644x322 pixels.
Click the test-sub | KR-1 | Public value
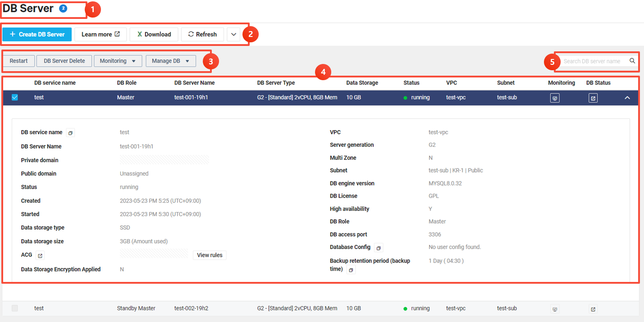point(456,170)
